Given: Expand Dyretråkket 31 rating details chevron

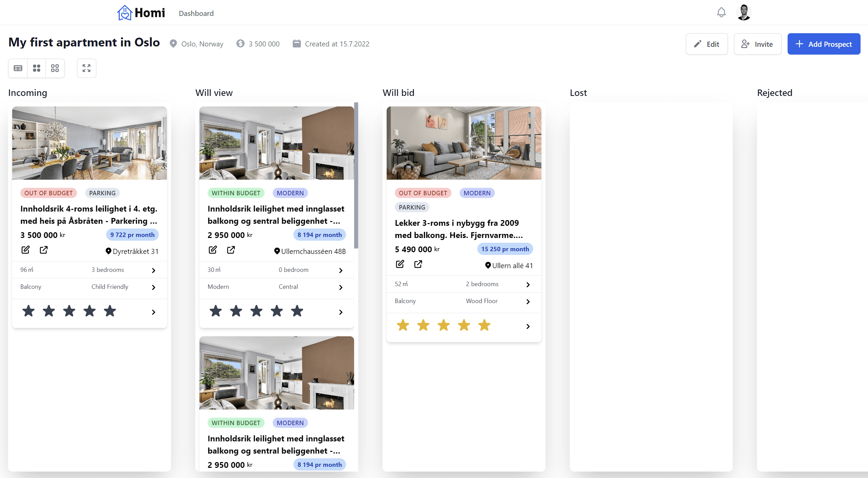Looking at the screenshot, I should (154, 312).
